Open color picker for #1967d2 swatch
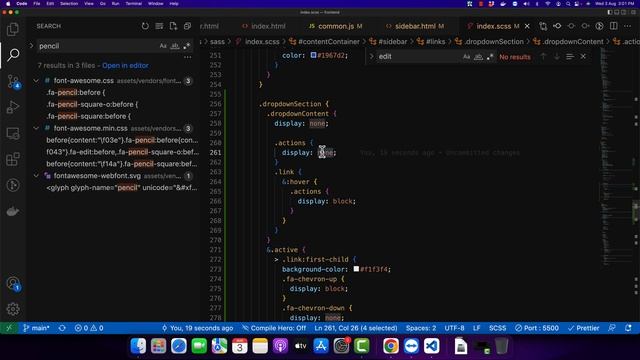Screen dimensions: 640x360 pos(313,55)
